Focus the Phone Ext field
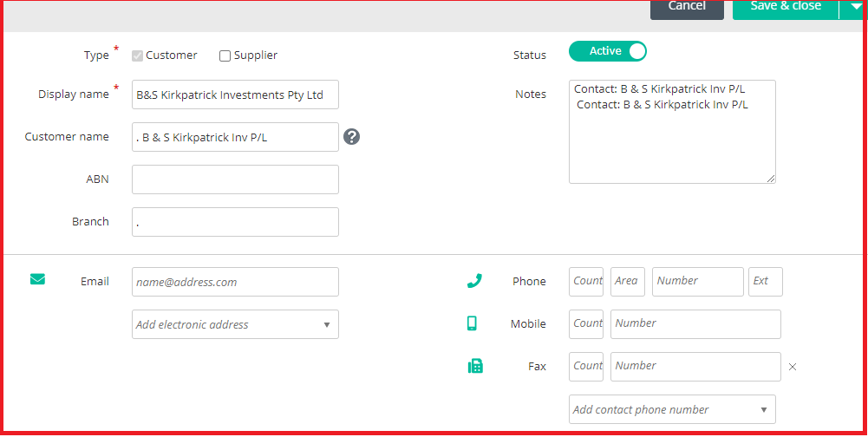This screenshot has width=868, height=437. click(766, 282)
